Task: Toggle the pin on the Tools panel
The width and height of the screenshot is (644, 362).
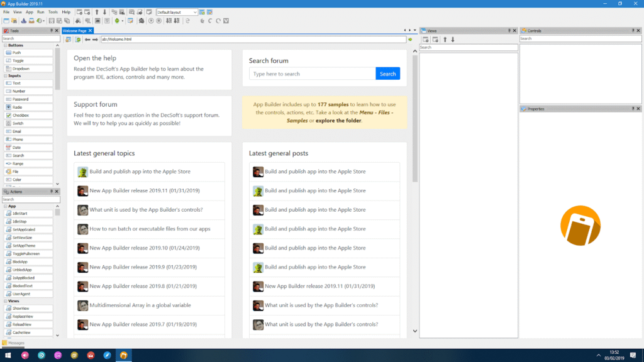Action: [50, 30]
